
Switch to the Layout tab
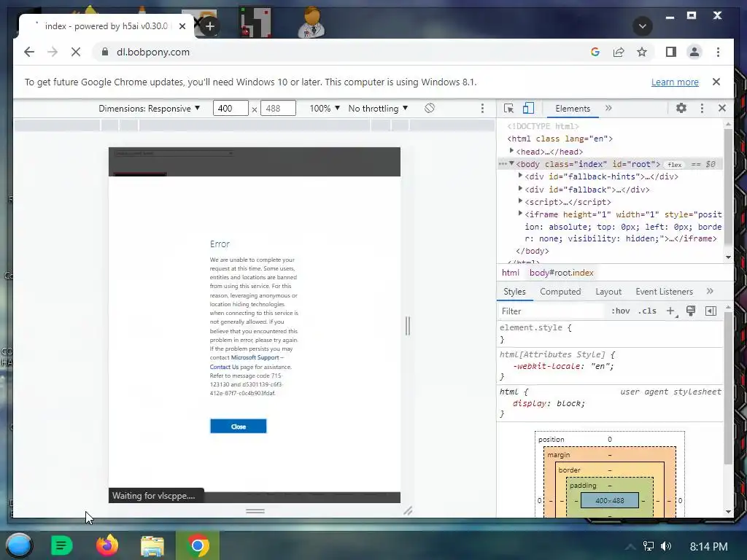coord(608,292)
